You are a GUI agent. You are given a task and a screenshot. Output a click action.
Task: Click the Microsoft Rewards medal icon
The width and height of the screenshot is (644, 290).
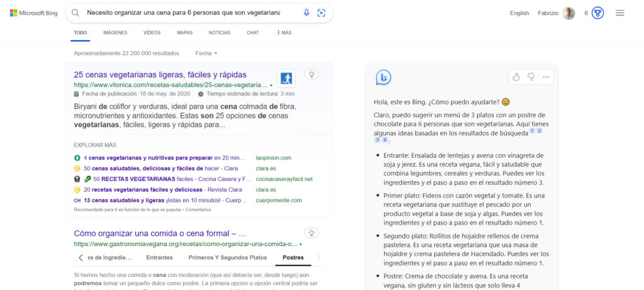(x=597, y=13)
